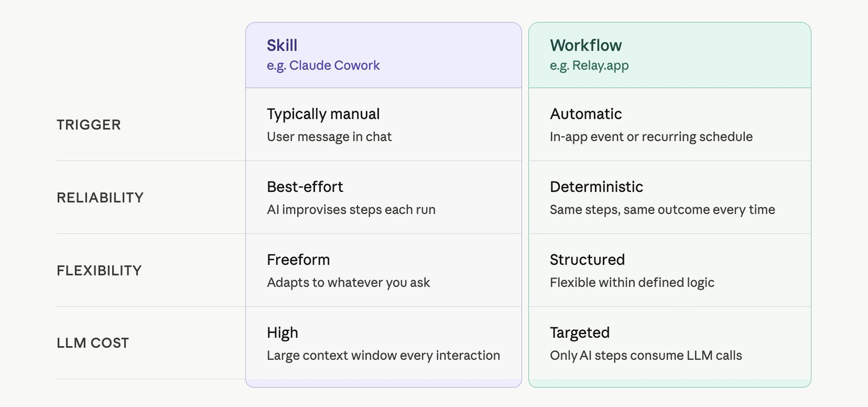
Task: Click 'In-app event or recurring schedule' text
Action: tap(651, 137)
